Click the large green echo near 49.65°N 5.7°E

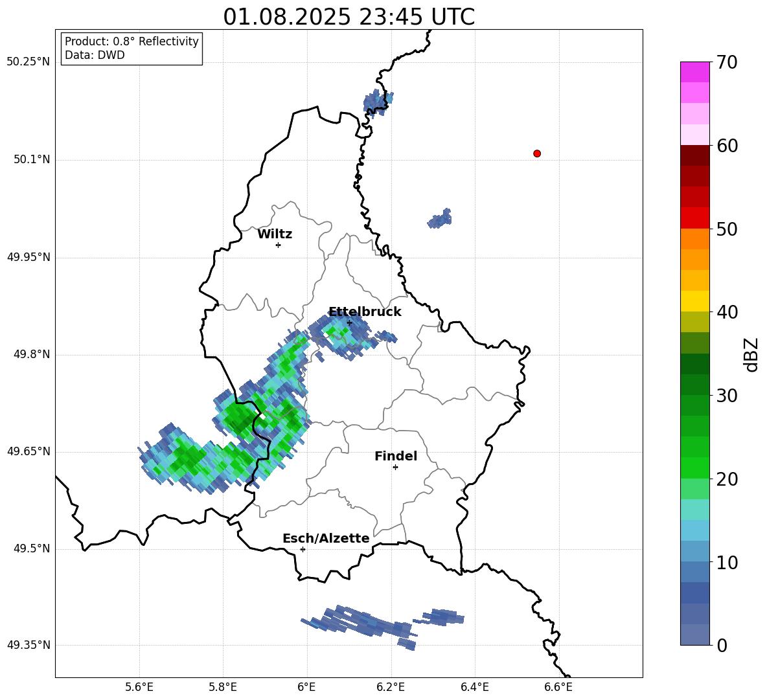186,458
